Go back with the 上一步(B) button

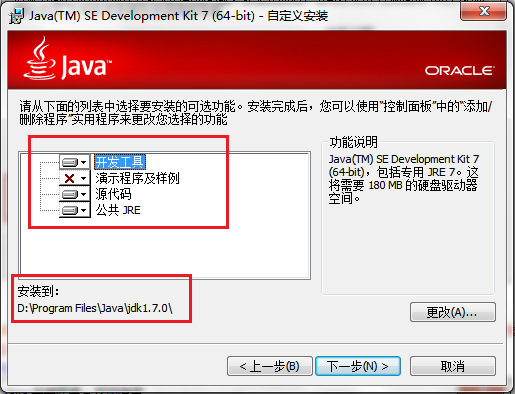tap(270, 366)
